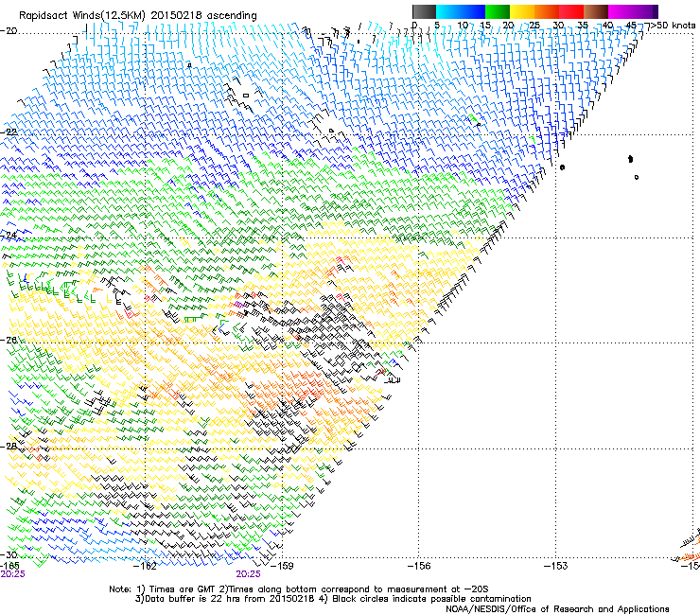The height and width of the screenshot is (615, 700).
Task: Click the -28 latitude axis label
Action: coord(9,447)
